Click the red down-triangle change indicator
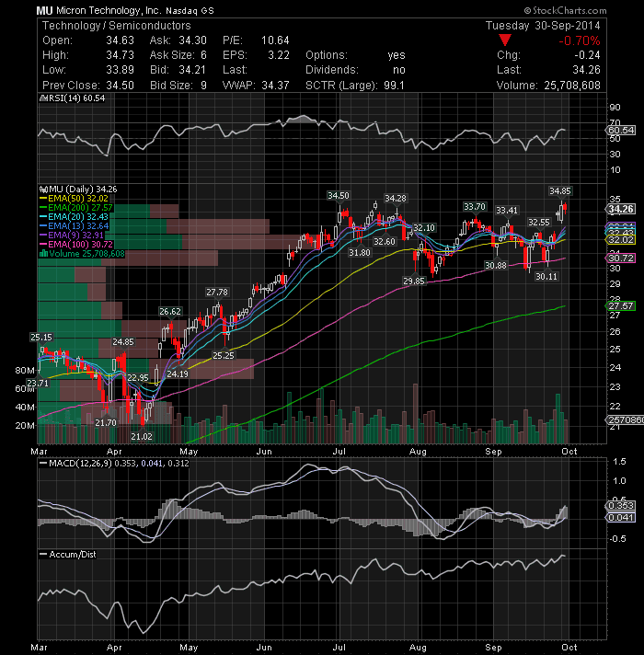The image size is (644, 655). 505,40
